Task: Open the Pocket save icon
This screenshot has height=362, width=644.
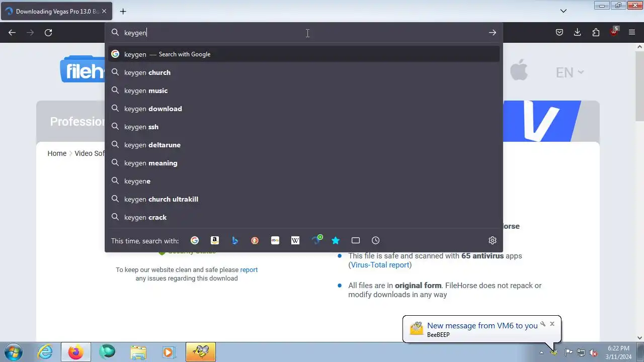Action: click(x=559, y=33)
